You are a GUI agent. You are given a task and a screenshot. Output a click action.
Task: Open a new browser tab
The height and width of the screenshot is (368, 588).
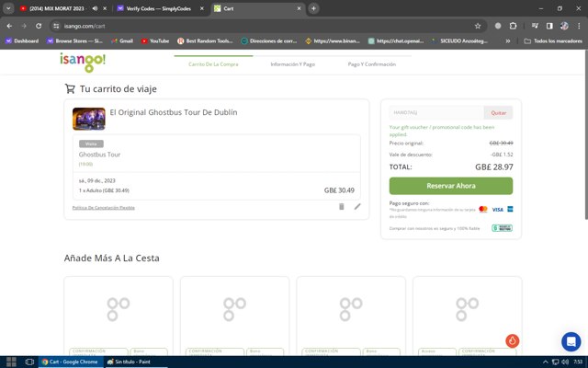point(313,8)
